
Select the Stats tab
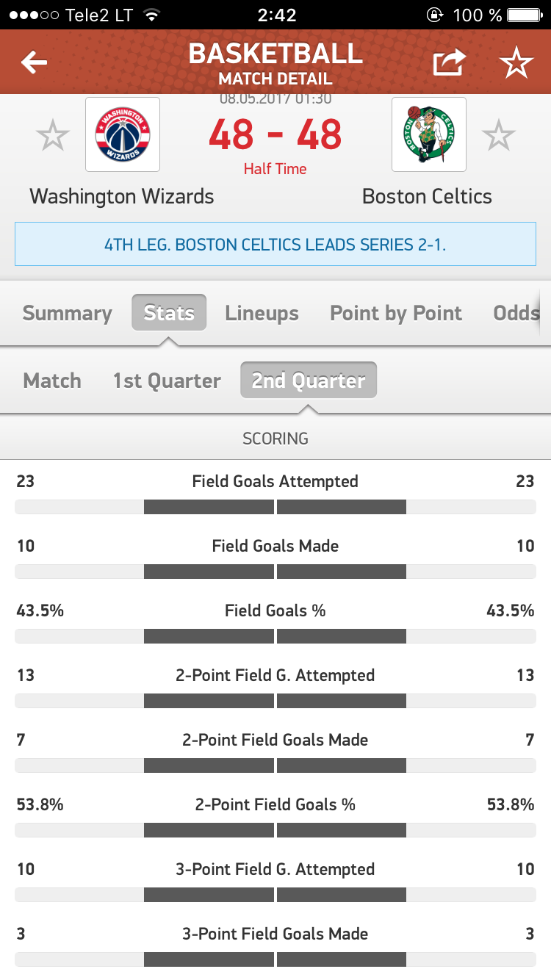pyautogui.click(x=169, y=313)
